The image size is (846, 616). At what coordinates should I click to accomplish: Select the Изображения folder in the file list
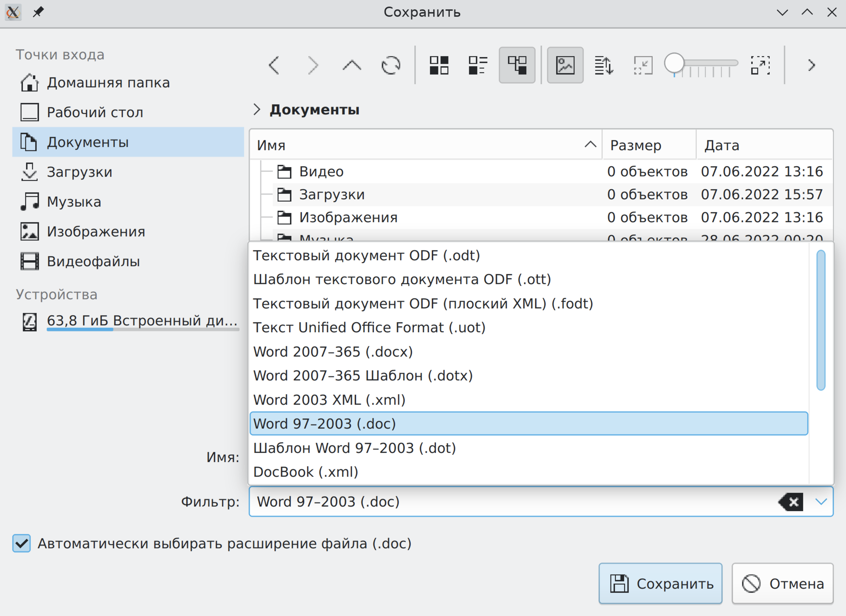[552, 218]
